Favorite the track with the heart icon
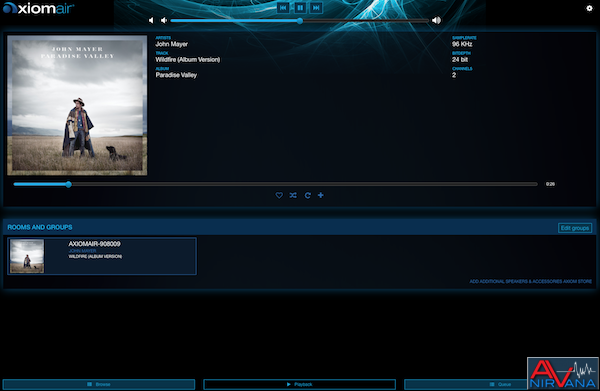 [x=279, y=196]
